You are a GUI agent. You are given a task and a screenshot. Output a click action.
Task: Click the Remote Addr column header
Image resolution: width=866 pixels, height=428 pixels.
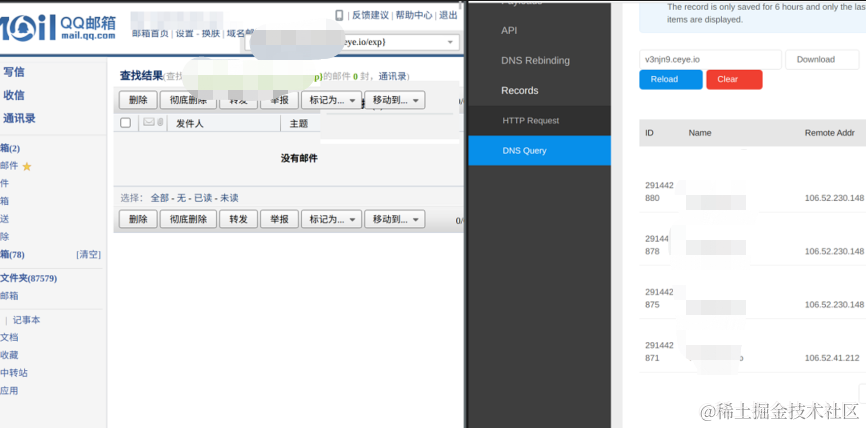[x=830, y=133]
